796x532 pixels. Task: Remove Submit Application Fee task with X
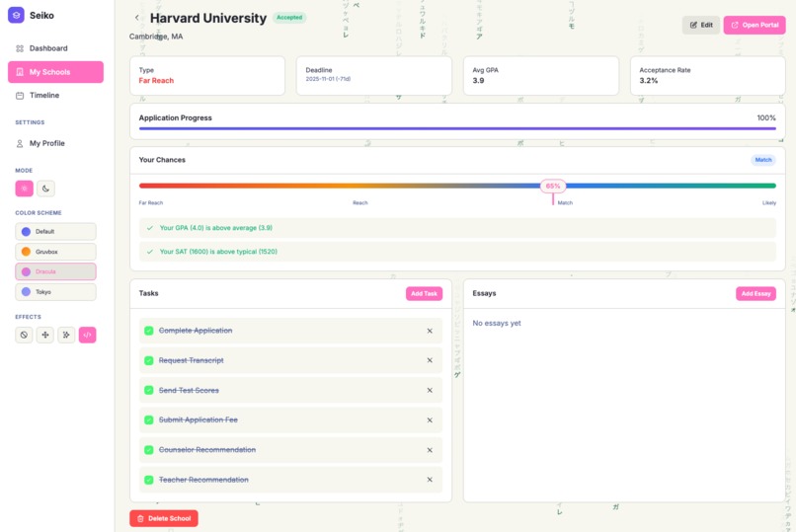[x=430, y=419]
